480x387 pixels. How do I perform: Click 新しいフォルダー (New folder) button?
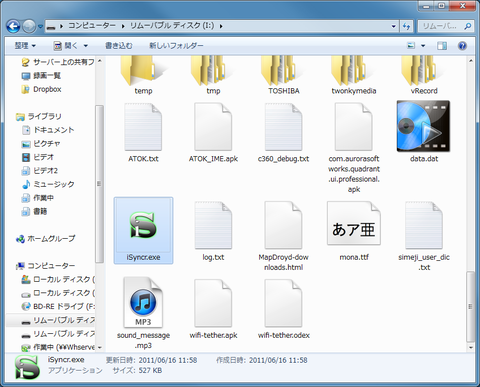pyautogui.click(x=176, y=46)
